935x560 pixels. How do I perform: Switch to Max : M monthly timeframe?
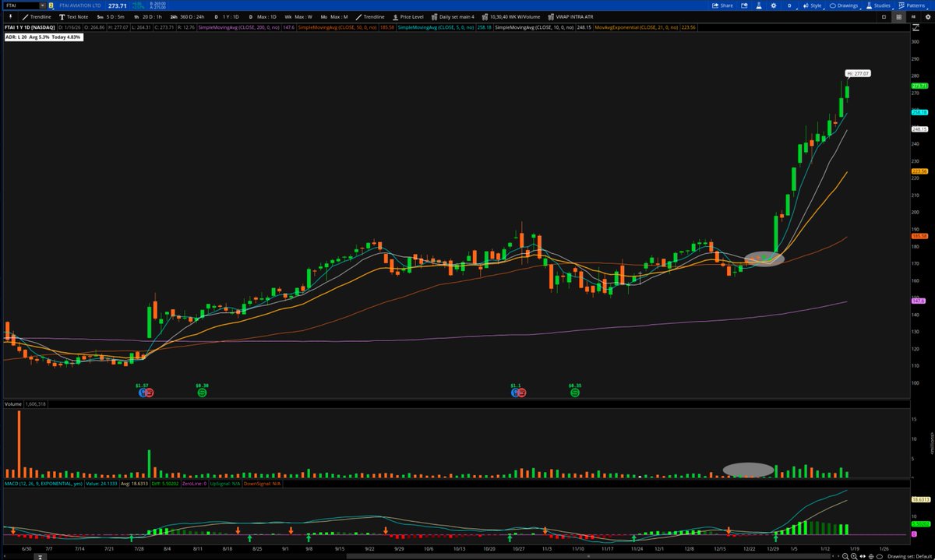click(x=334, y=16)
